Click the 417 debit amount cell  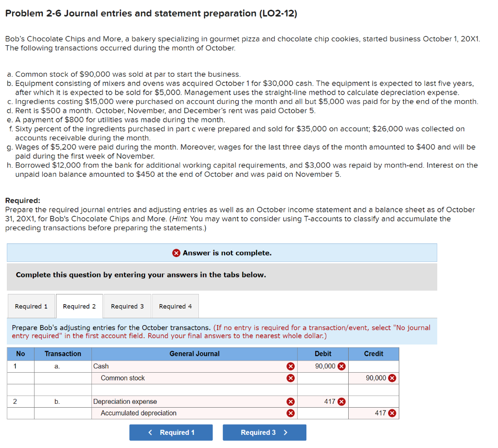point(323,402)
